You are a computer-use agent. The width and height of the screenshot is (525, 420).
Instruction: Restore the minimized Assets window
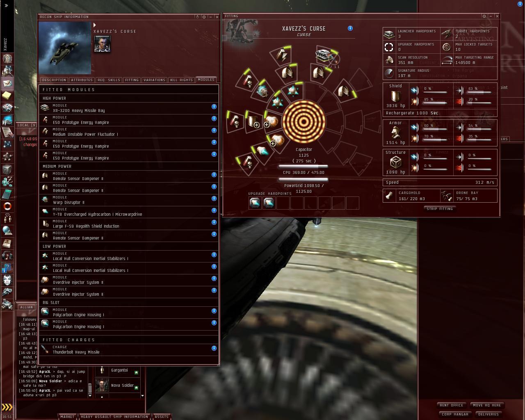point(162,417)
